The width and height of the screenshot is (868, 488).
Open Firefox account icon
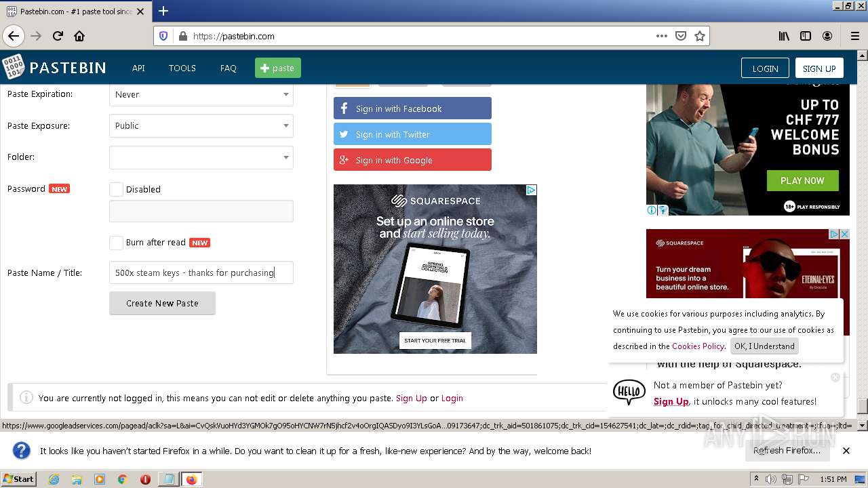coord(827,36)
